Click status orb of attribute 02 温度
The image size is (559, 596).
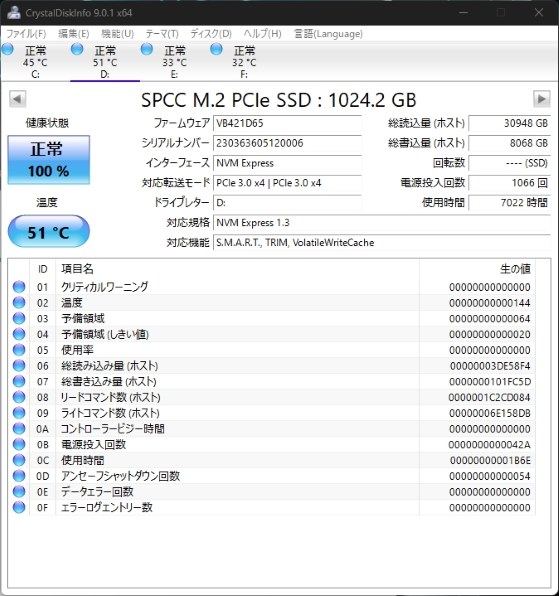(x=19, y=303)
